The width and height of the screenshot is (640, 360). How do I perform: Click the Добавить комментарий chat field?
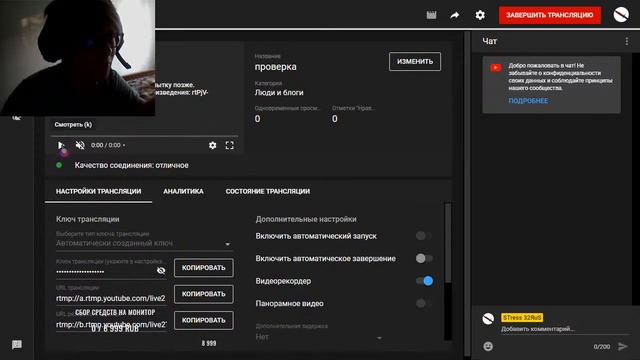click(x=563, y=329)
